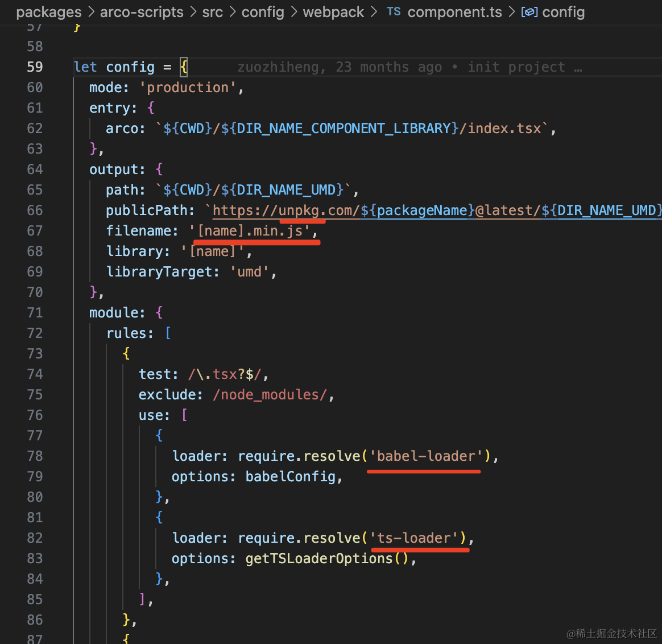Click 'path:' property on line 65
Viewport: 662px width, 644px height.
tap(125, 190)
